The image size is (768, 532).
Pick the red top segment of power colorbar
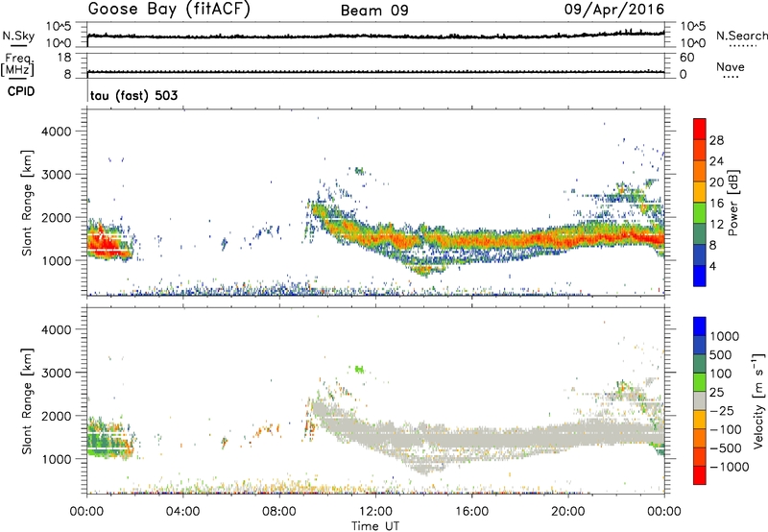tap(700, 129)
